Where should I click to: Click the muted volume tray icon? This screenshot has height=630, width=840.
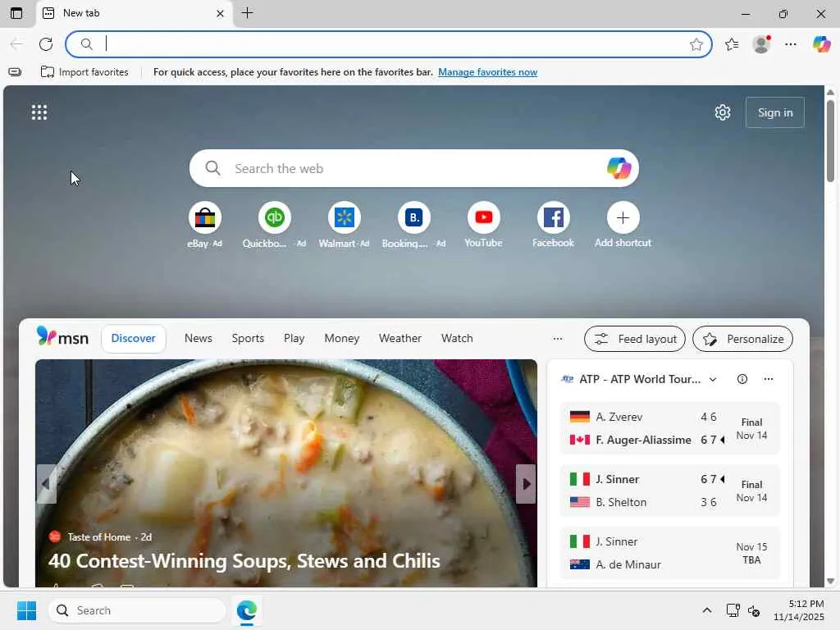(755, 610)
